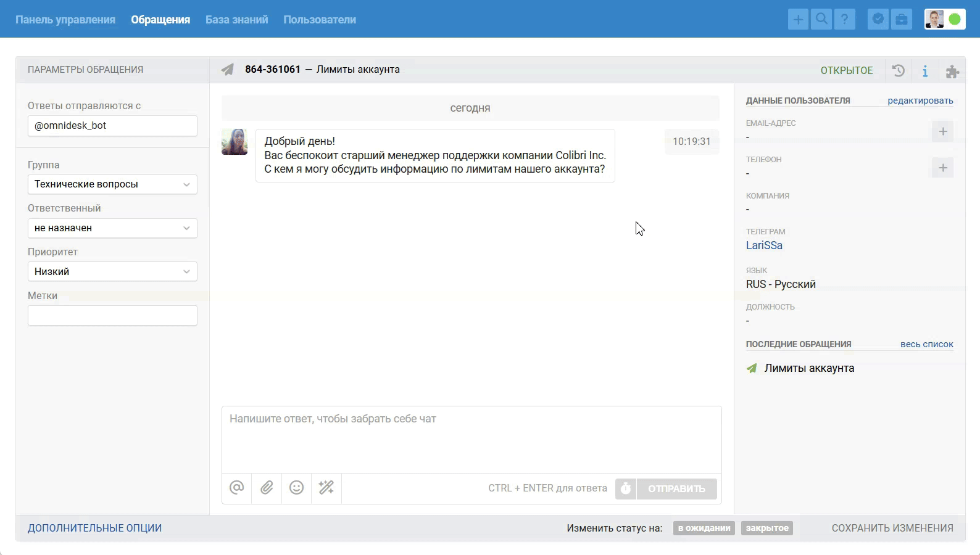Viewport: 980px width, 555px height.
Task: Open emoji picker smiley icon
Action: [x=297, y=488]
